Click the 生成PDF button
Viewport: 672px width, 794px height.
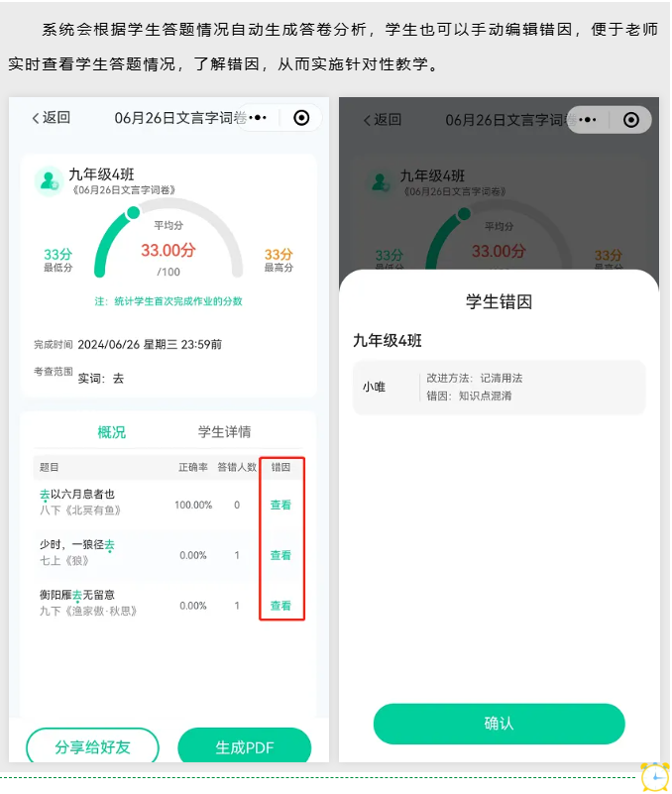pos(245,746)
